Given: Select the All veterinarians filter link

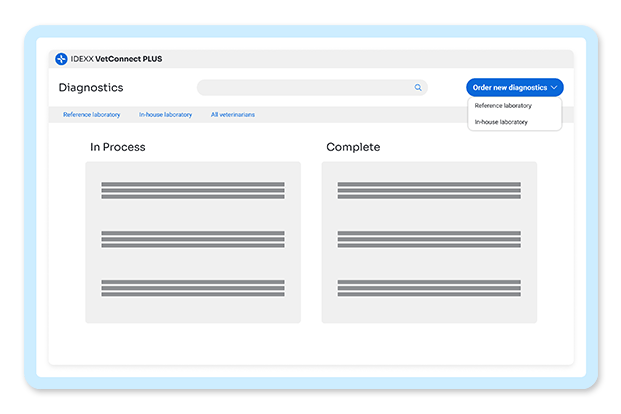Looking at the screenshot, I should click(233, 114).
